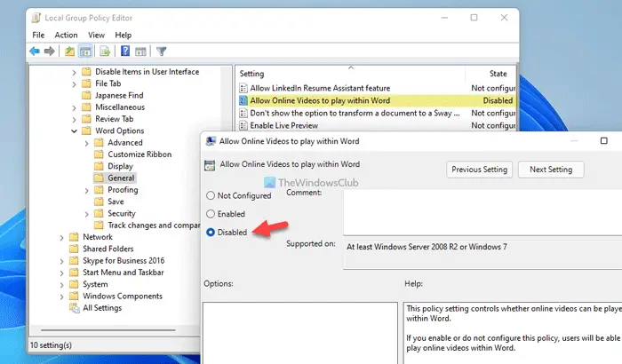Viewport: 622px width, 364px height.
Task: Toggle the Show/Hide action pane icon
Action: [140, 51]
